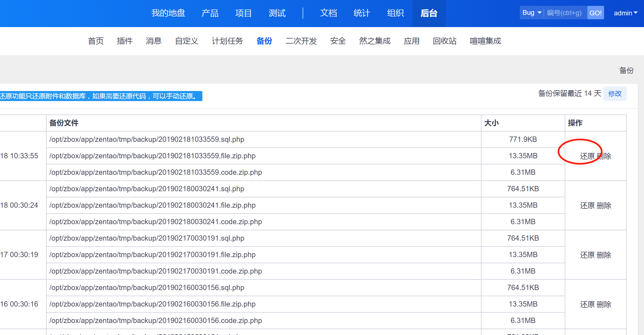Open the Bug search type dropdown
The image size is (644, 335).
pyautogui.click(x=532, y=13)
